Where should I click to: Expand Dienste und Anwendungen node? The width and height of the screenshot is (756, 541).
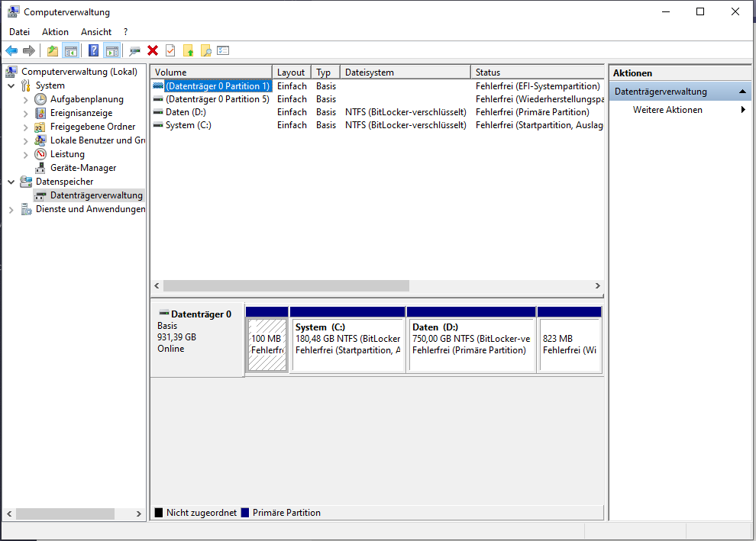11,210
